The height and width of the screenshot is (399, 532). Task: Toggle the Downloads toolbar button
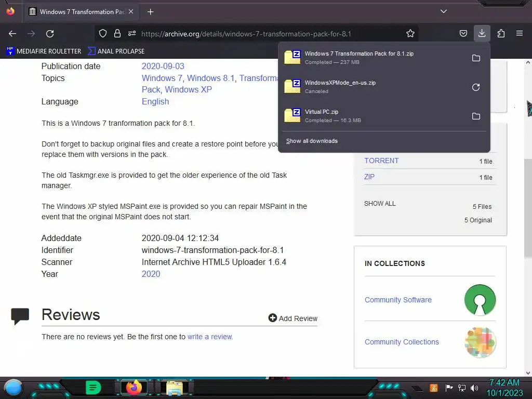[482, 34]
